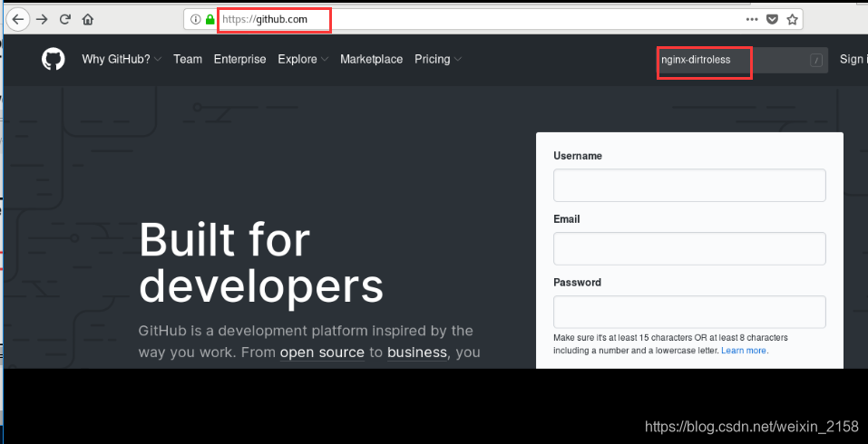
Task: Click the green padlock security icon
Action: tap(210, 19)
